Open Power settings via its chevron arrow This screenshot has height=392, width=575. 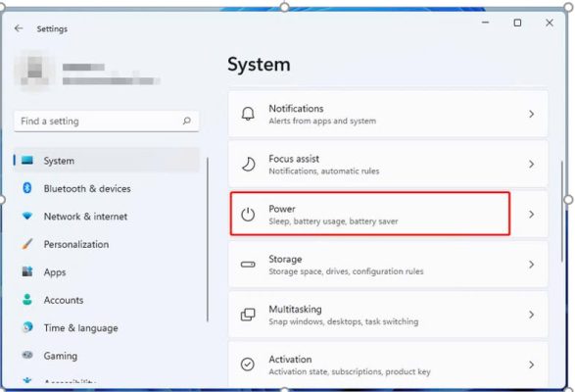click(x=531, y=214)
